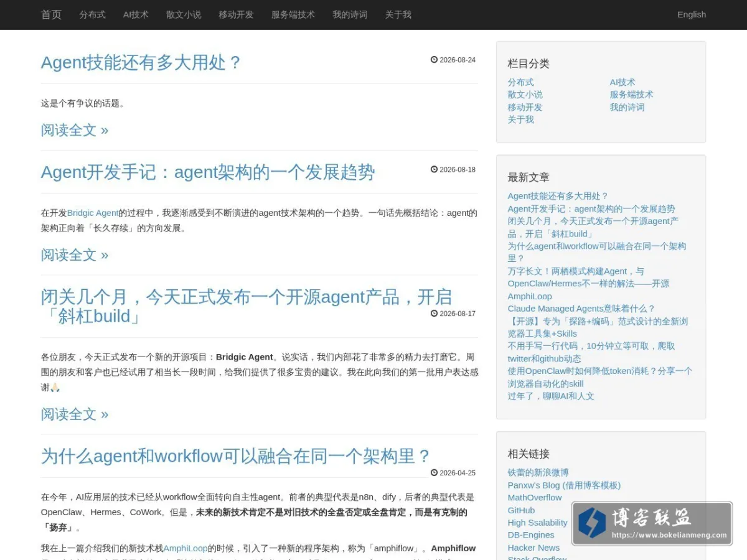Open recent post 闭关几个月 in sidebar
Viewport: 747px width, 560px height.
[x=593, y=227]
